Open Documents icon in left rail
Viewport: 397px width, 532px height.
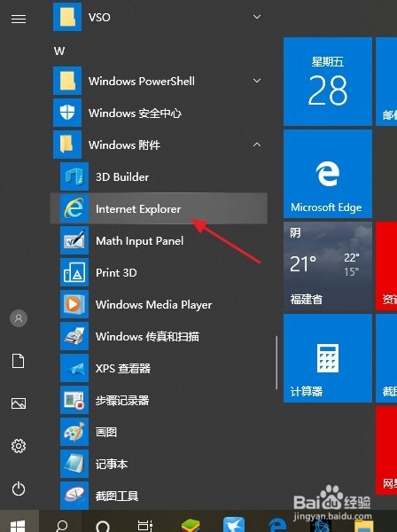[x=19, y=361]
